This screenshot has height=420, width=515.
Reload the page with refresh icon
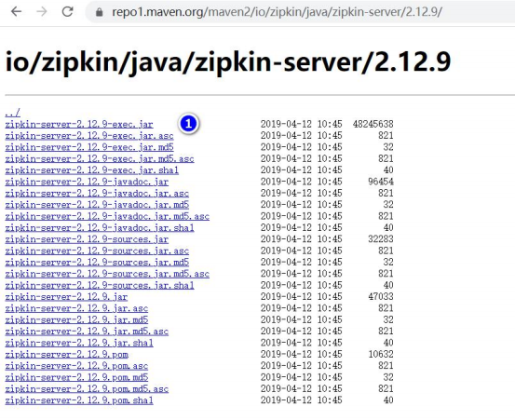click(x=68, y=12)
